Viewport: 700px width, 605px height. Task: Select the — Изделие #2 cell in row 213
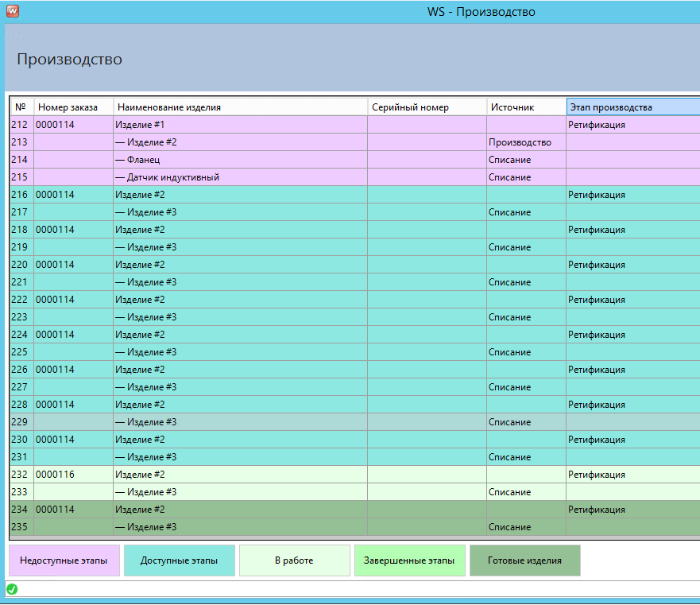tap(241, 142)
